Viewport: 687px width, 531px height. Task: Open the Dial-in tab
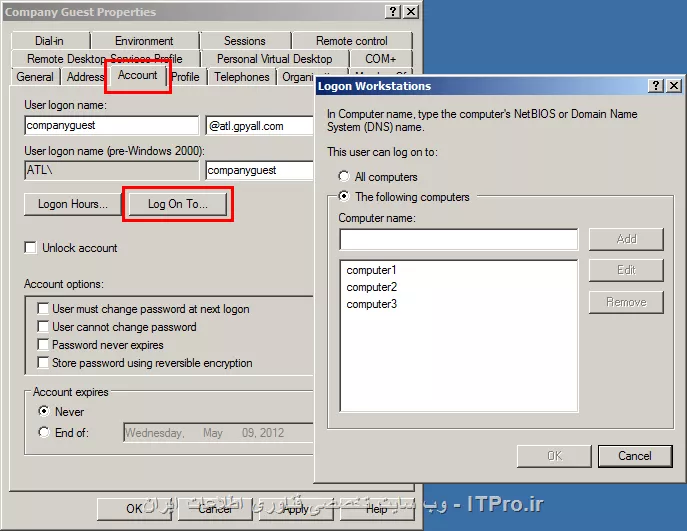click(x=50, y=41)
